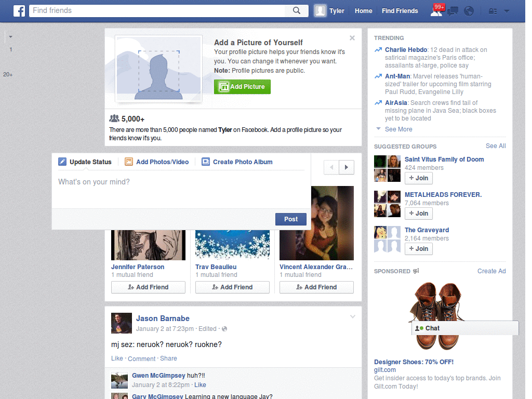Click the sponsored megaphone icon
Image resolution: width=532 pixels, height=399 pixels.
[x=416, y=271]
